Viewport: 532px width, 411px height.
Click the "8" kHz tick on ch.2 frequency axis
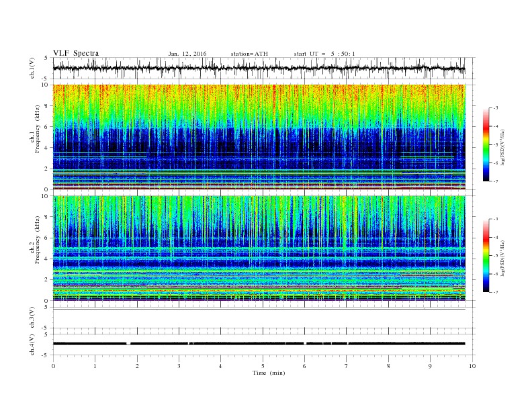pos(47,217)
